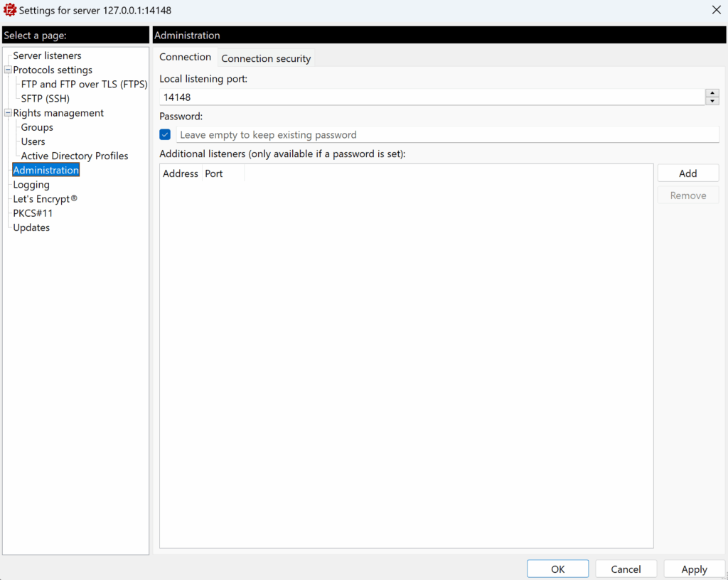Collapse the Protocols settings tree node
The height and width of the screenshot is (580, 728).
point(8,70)
